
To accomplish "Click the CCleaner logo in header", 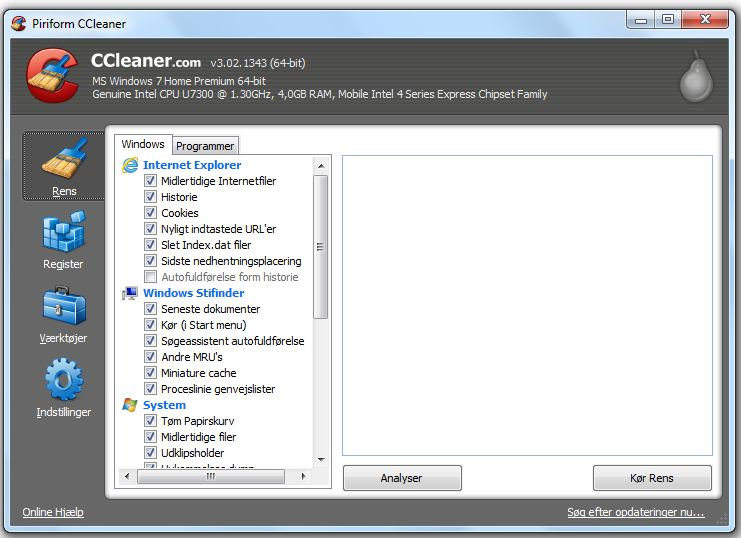I will point(52,75).
